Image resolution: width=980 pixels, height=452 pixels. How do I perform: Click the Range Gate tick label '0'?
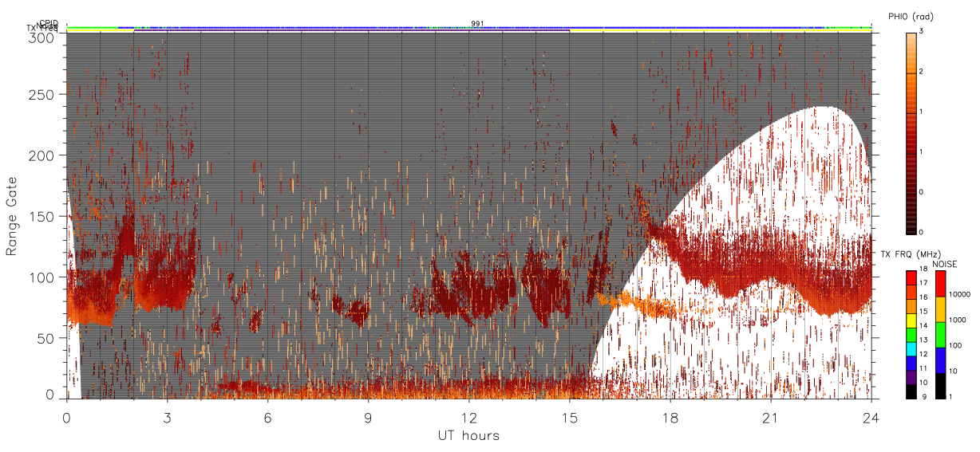coord(49,395)
